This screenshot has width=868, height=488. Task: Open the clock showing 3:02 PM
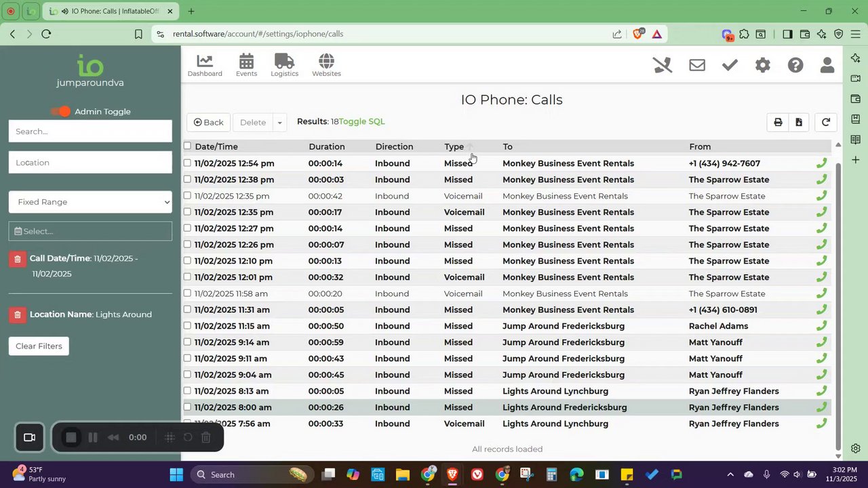pyautogui.click(x=844, y=474)
